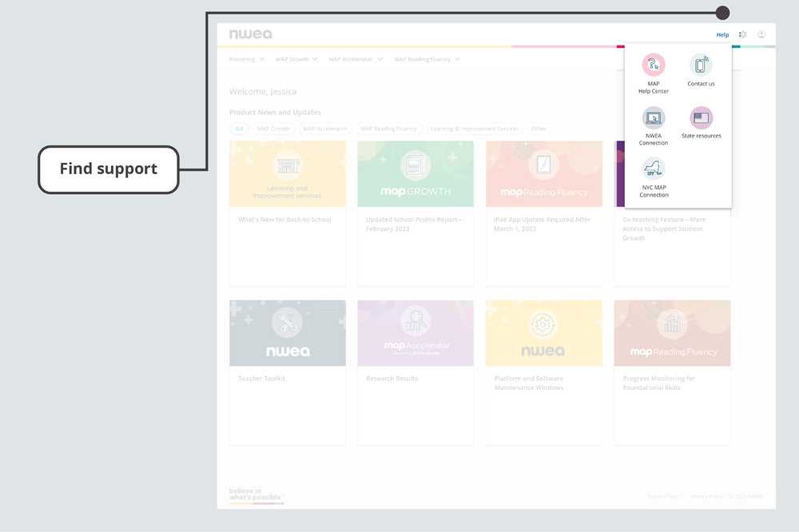
Task: Select the All filter pill
Action: 239,129
